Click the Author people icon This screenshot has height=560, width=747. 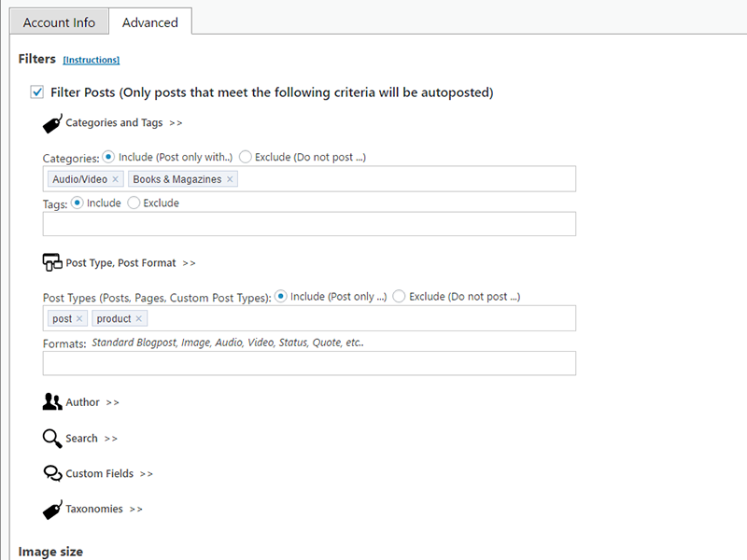click(52, 402)
